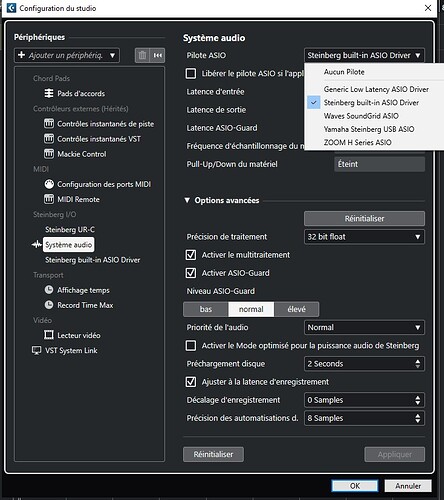Image resolution: width=444 pixels, height=500 pixels.
Task: Open the Précision de traitement dropdown
Action: click(x=364, y=237)
